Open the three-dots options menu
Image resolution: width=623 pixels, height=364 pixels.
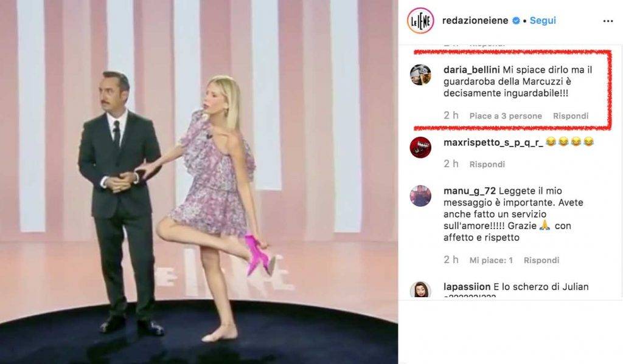pyautogui.click(x=608, y=21)
